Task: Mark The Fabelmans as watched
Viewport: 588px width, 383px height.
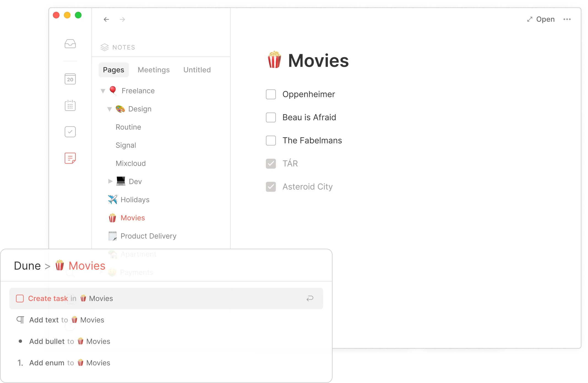Action: [x=271, y=141]
